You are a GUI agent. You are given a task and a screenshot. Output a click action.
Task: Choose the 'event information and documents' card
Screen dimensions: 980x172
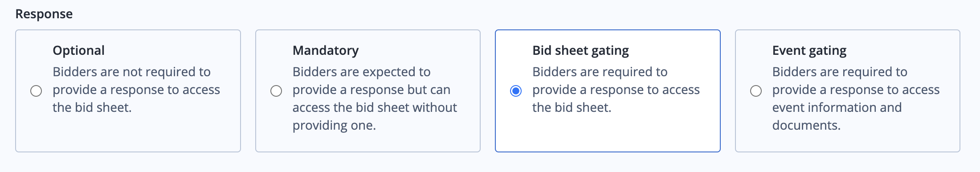pyautogui.click(x=848, y=91)
